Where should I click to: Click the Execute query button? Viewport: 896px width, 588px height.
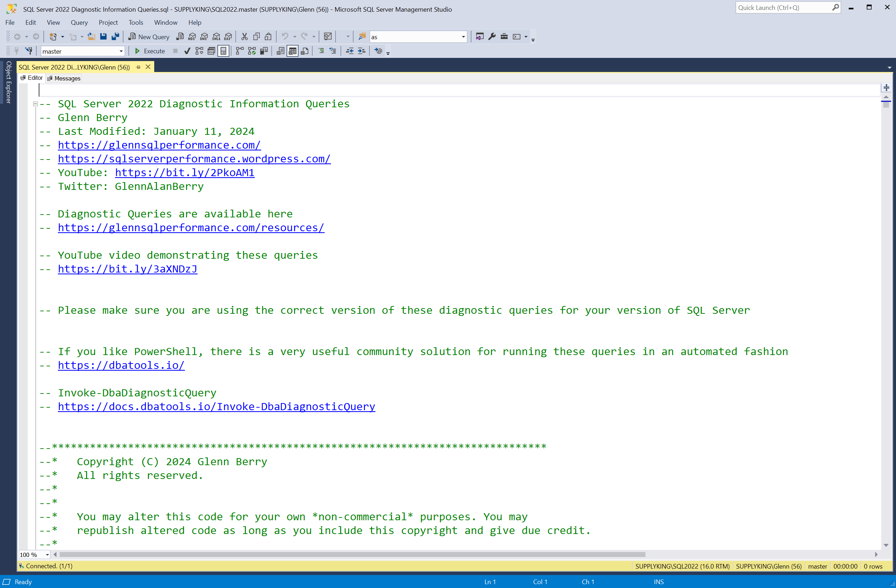click(150, 51)
